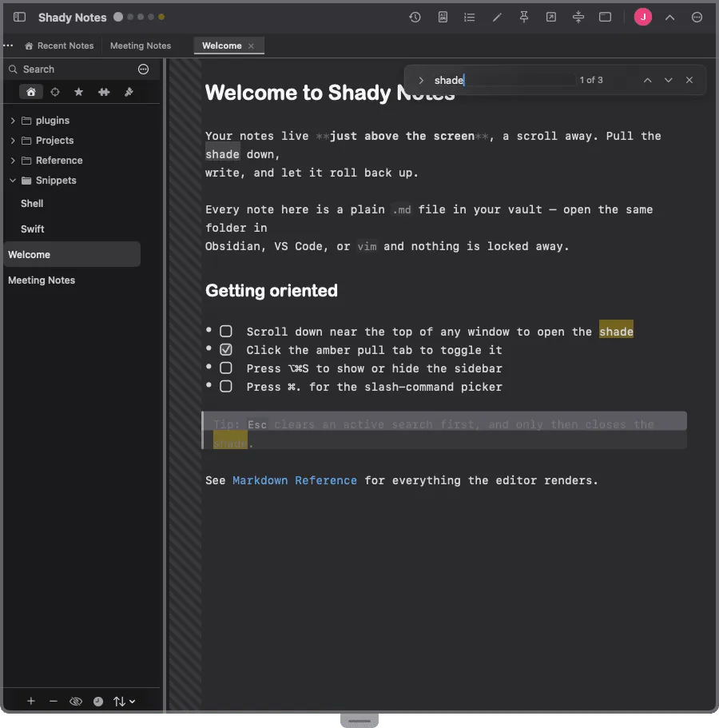The image size is (719, 728).
Task: Open the history clock icon in the top toolbar
Action: coord(415,17)
